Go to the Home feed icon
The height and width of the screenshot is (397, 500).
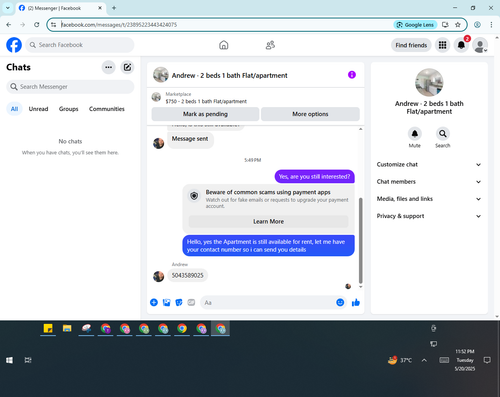tap(224, 45)
